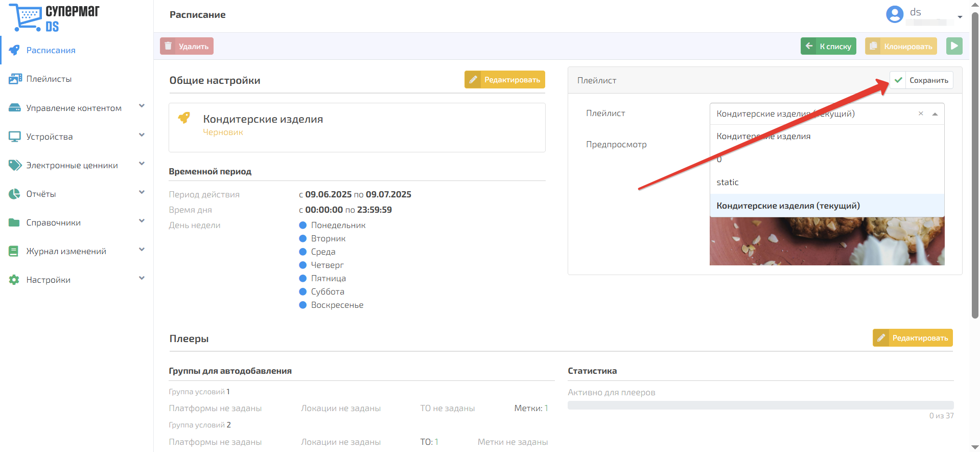This screenshot has width=980, height=452.
Task: Click the back arrow icon on К списку
Action: pyautogui.click(x=809, y=46)
